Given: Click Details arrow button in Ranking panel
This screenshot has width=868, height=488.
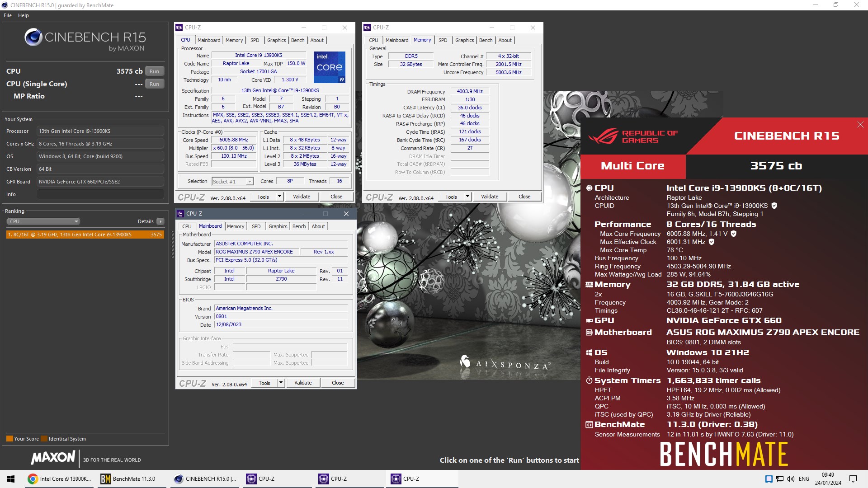Looking at the screenshot, I should pos(160,221).
